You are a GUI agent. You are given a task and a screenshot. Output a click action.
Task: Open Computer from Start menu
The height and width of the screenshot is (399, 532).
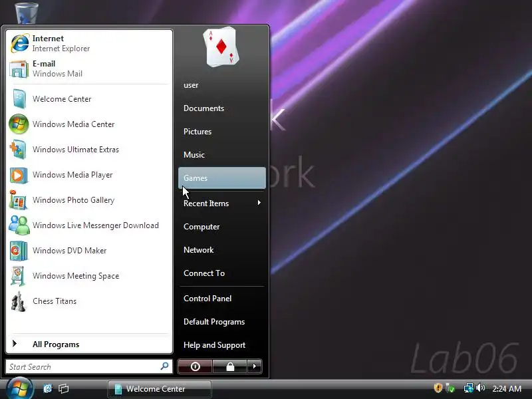(201, 227)
